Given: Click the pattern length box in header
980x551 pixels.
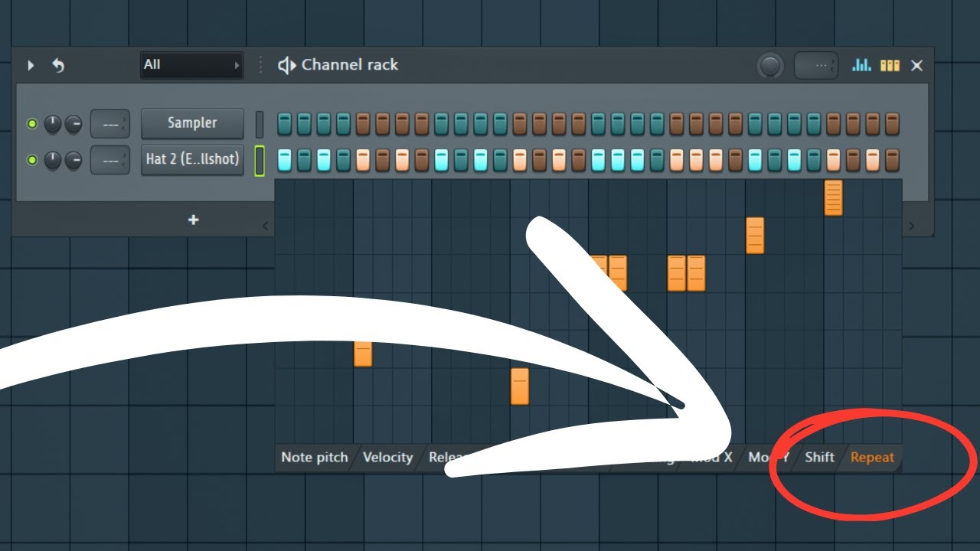Looking at the screenshot, I should [816, 66].
